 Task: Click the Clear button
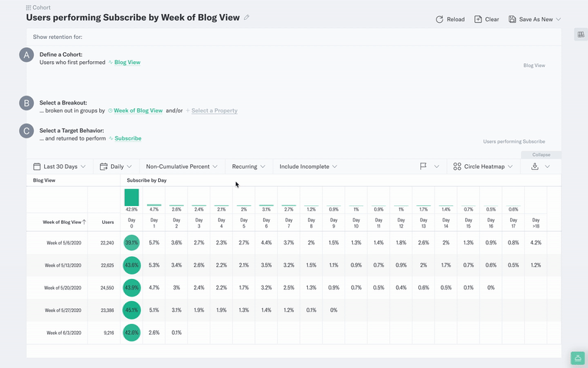point(487,19)
